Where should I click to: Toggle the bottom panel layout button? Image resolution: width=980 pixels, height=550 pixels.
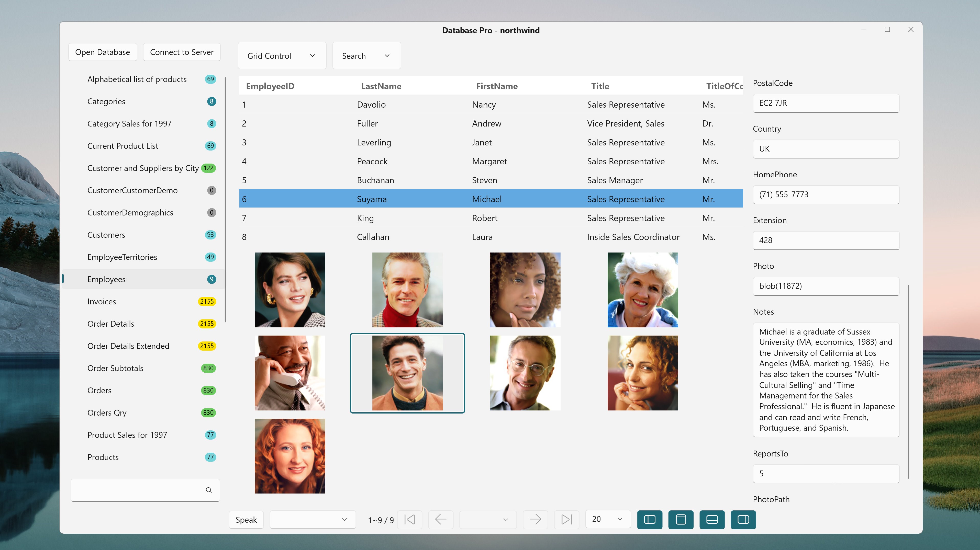712,519
